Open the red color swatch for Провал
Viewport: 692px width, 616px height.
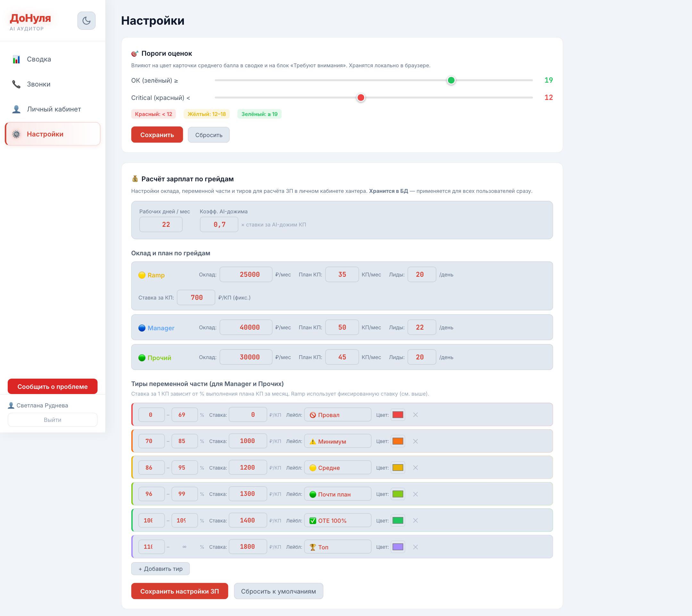click(398, 415)
